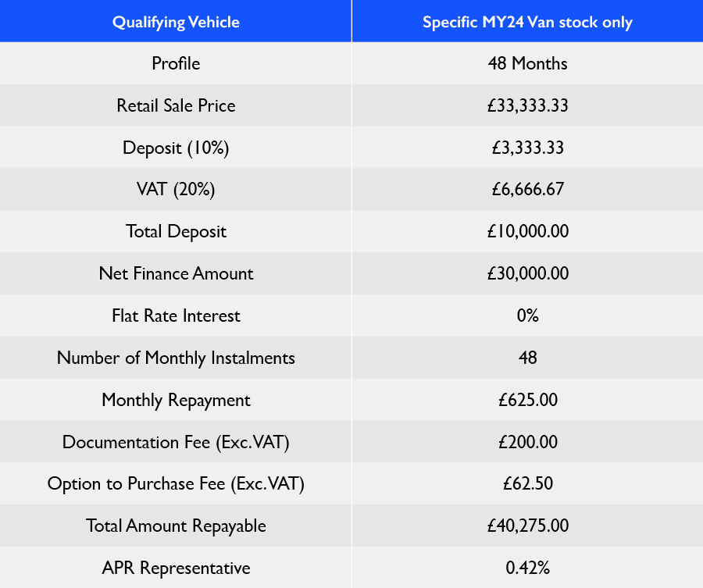Select the £625.00 monthly repayment value
Screen dimensions: 703x588
tap(527, 401)
